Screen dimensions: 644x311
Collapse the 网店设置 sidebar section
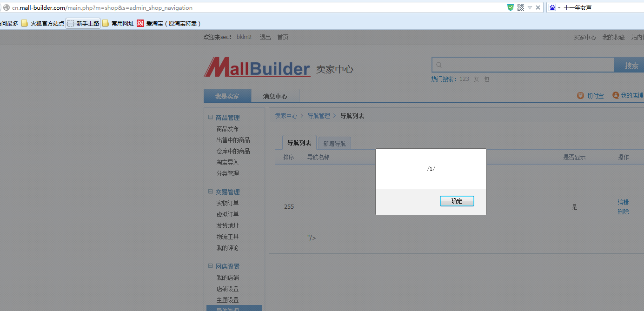coord(210,266)
